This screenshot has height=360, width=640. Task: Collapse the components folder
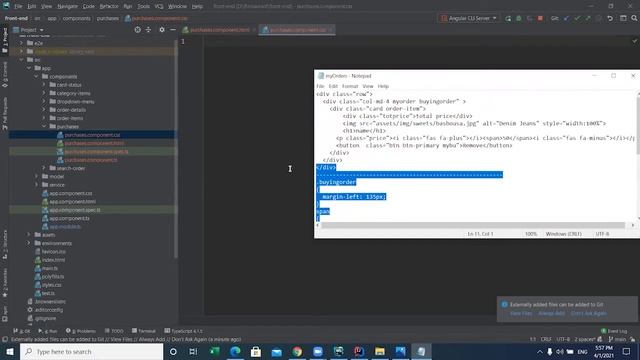coord(36,76)
